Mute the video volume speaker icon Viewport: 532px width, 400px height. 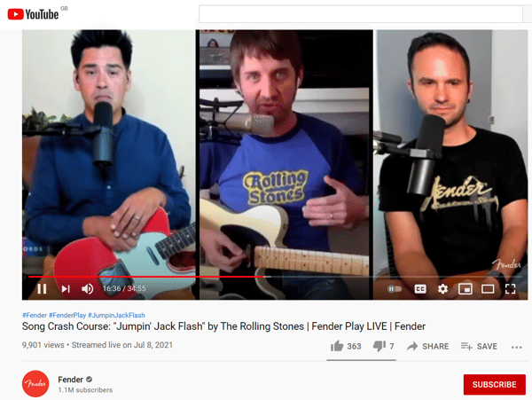[87, 289]
